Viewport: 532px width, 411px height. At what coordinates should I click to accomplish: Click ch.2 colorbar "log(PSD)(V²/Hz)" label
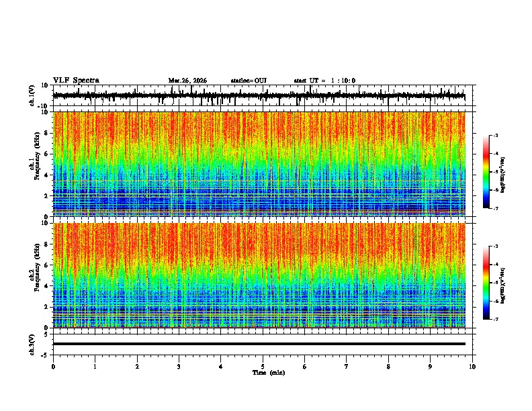[503, 285]
